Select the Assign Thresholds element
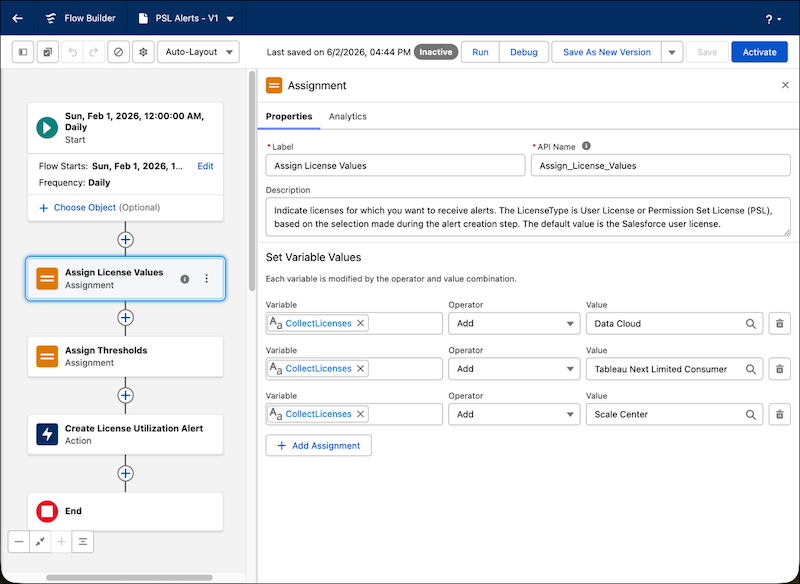Screen dimensions: 800x584 [125, 357]
